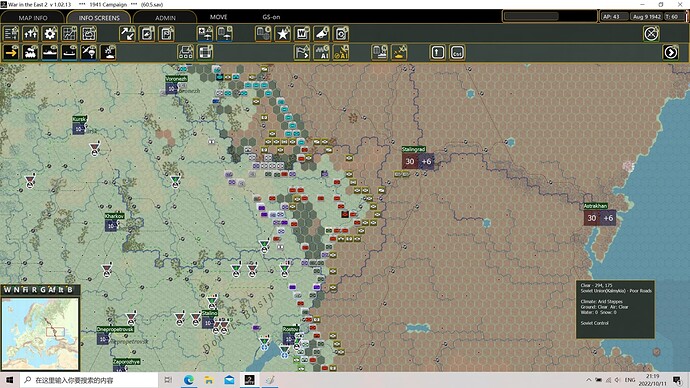Toggle the G filter on the minimap
The image size is (690, 388).
[43, 289]
